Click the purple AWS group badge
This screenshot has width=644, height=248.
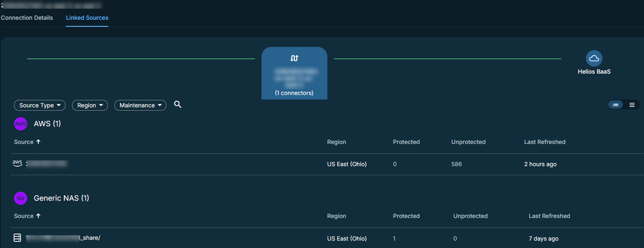[x=21, y=124]
